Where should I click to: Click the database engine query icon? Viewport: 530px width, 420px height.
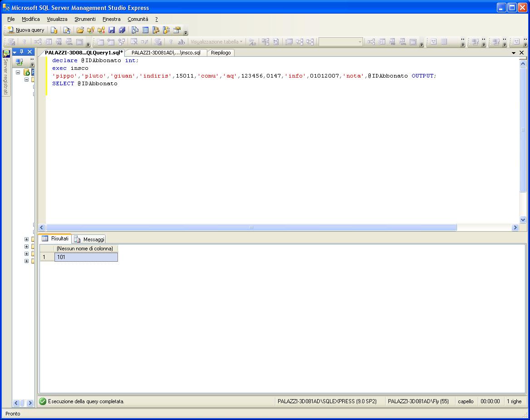tap(67, 30)
